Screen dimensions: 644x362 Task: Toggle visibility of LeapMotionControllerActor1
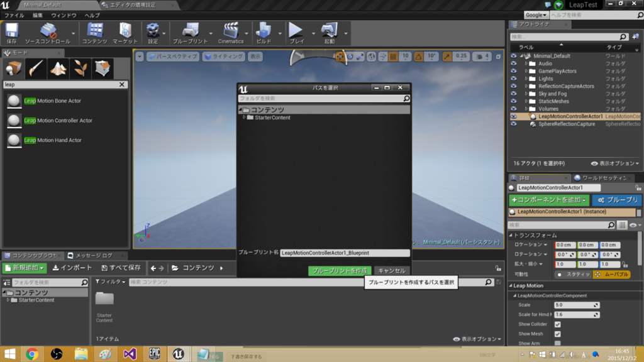tap(513, 116)
